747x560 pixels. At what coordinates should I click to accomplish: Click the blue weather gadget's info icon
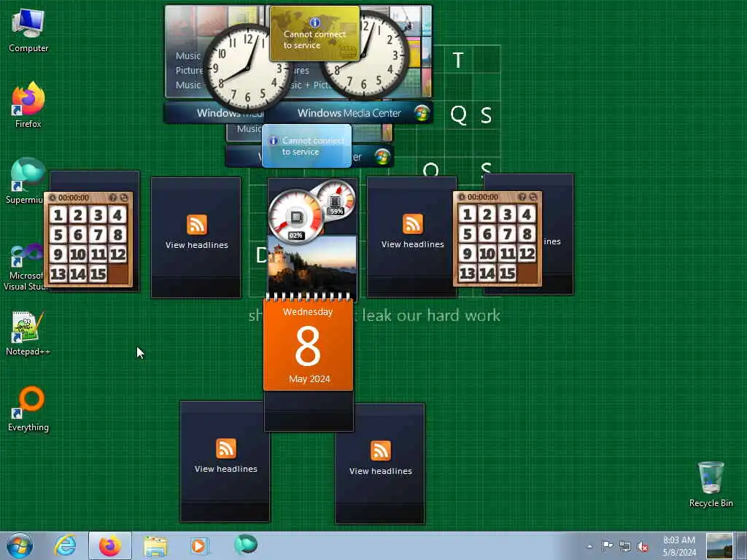pos(273,141)
